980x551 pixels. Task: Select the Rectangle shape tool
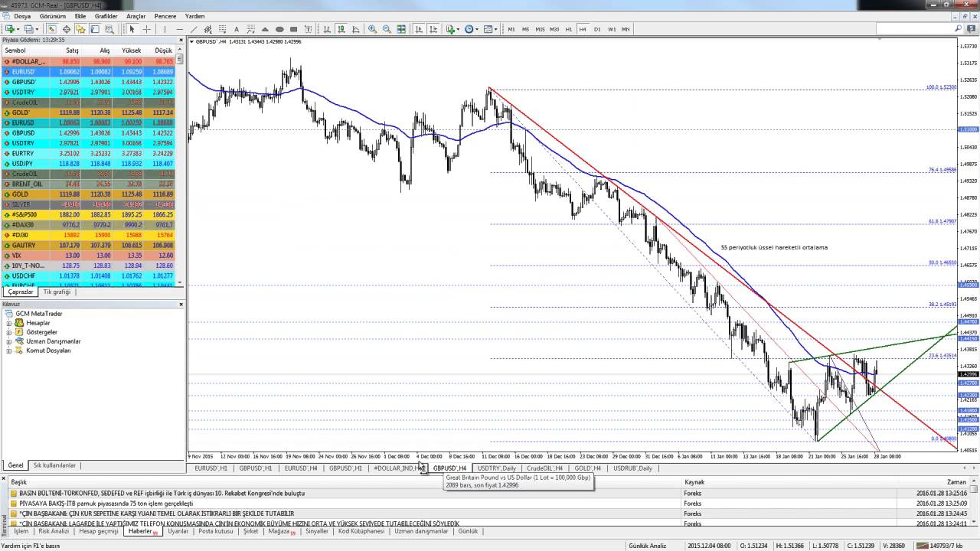[x=293, y=29]
